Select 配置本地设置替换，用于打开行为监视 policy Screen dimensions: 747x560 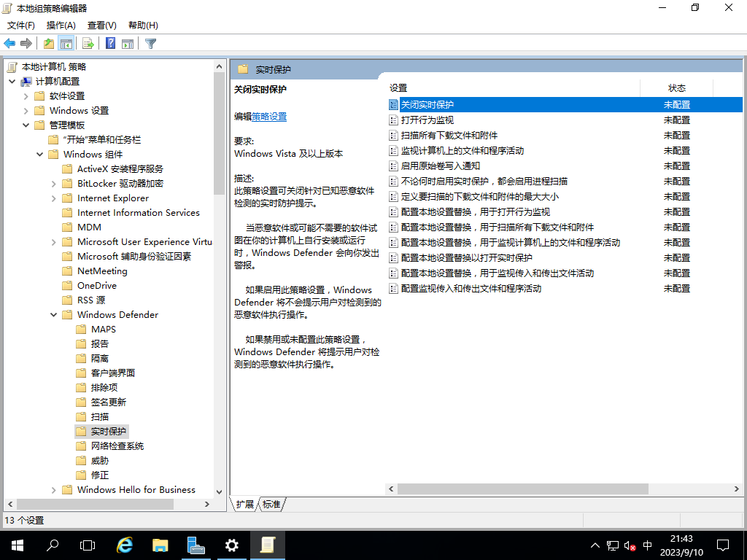click(x=565, y=212)
